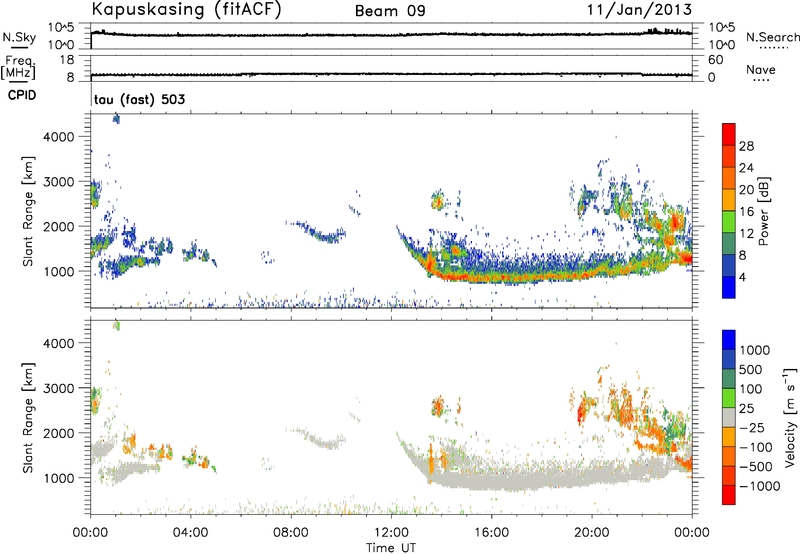800x554 pixels.
Task: Select the 12:00 time tick label
Action: pyautogui.click(x=391, y=533)
